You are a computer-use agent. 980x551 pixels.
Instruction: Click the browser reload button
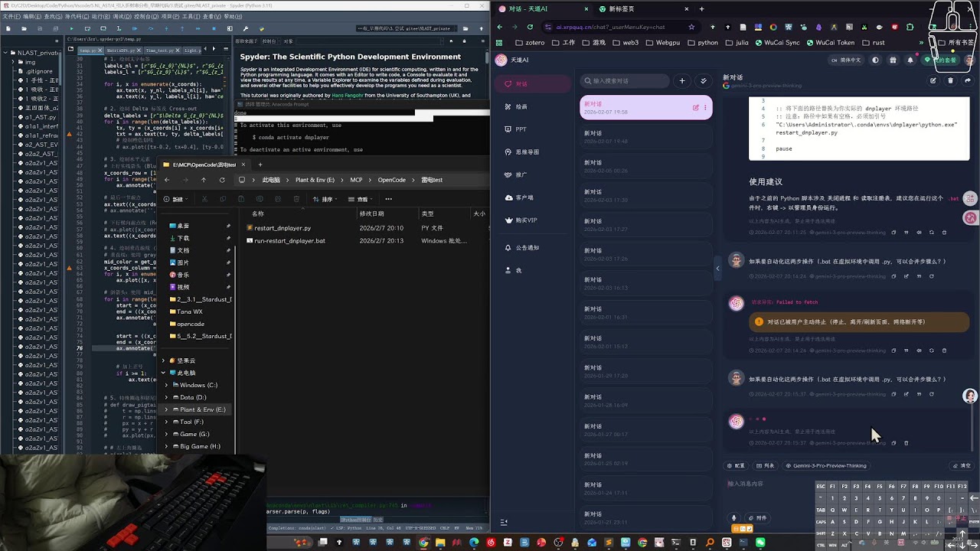pyautogui.click(x=530, y=27)
